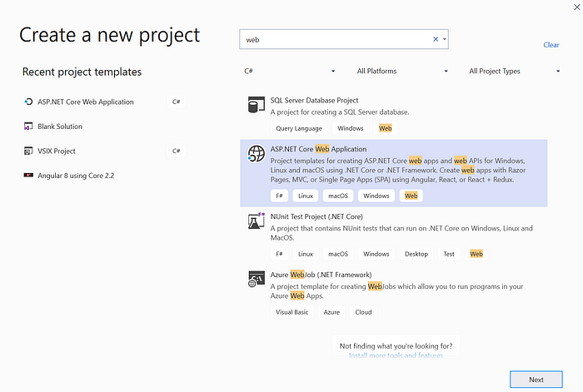Select recent template Angular 8 using Core 2.2
Image resolution: width=583 pixels, height=392 pixels.
point(76,176)
